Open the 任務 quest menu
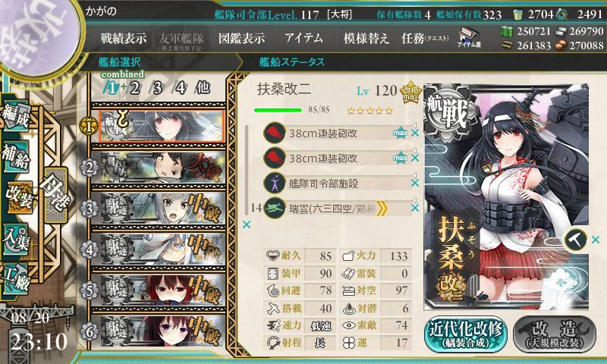The height and width of the screenshot is (364, 607). click(x=425, y=38)
